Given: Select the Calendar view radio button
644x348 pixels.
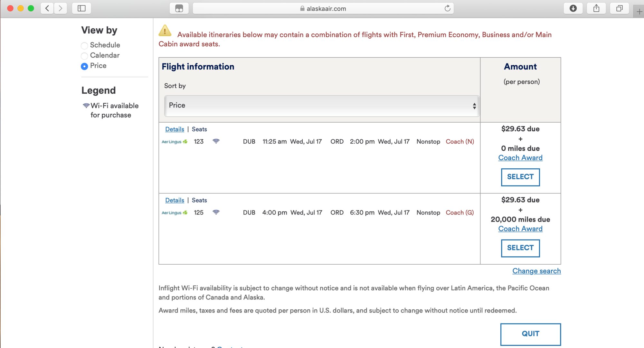Looking at the screenshot, I should (84, 56).
